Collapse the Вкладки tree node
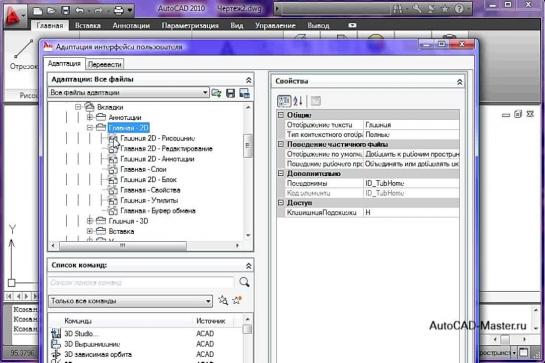545x363 pixels. [x=78, y=107]
